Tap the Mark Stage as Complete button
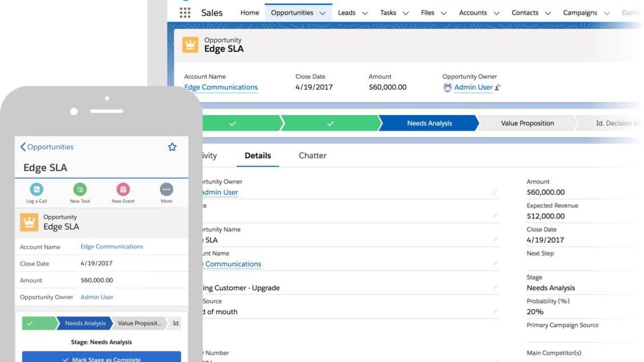Viewport: 644px width, 362px height. [102, 357]
